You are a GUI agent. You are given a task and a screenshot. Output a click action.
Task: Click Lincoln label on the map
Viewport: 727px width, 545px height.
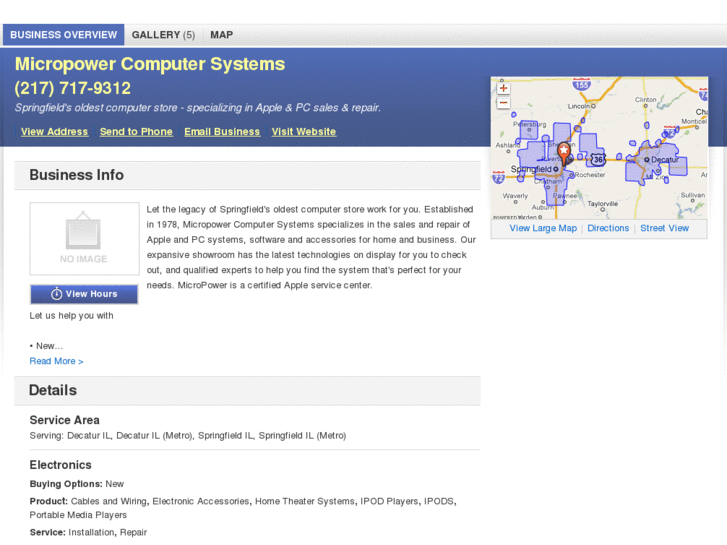click(579, 106)
